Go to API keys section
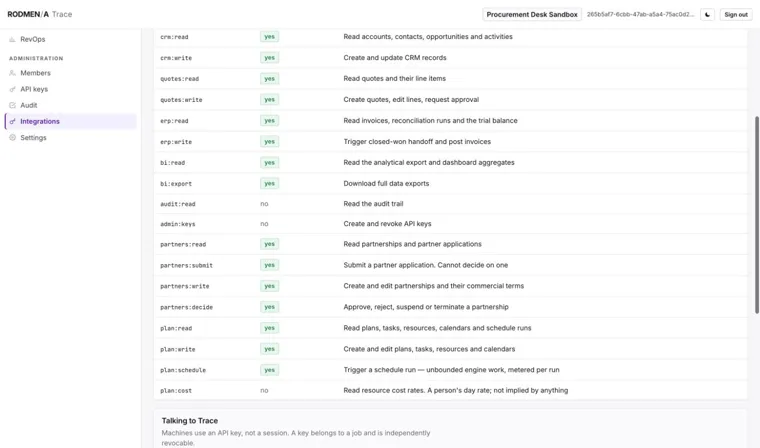The image size is (760, 448). tap(71, 89)
